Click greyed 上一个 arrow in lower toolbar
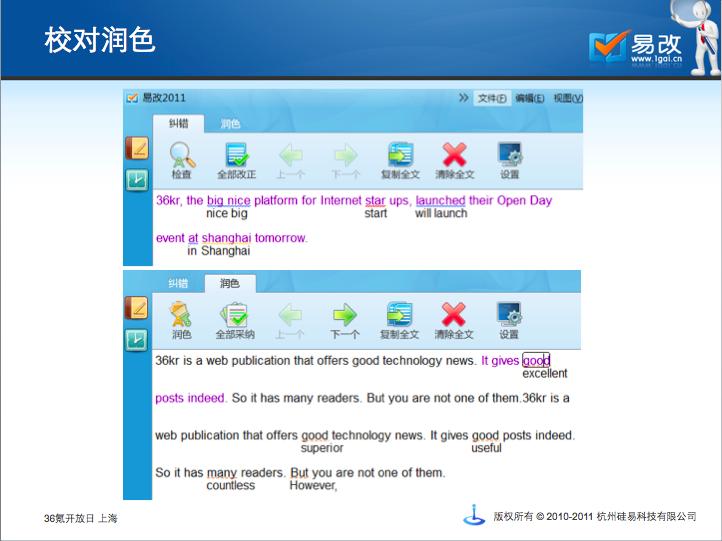 click(x=290, y=315)
